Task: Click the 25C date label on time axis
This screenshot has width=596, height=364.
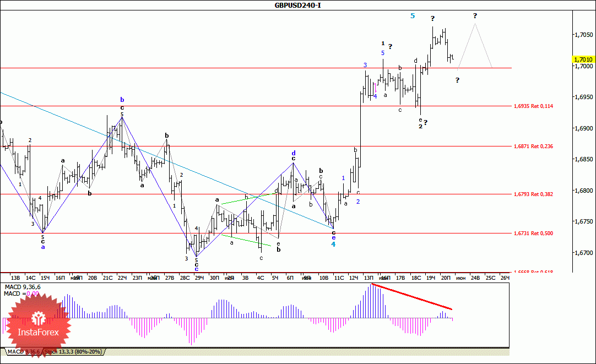Action: [490, 278]
